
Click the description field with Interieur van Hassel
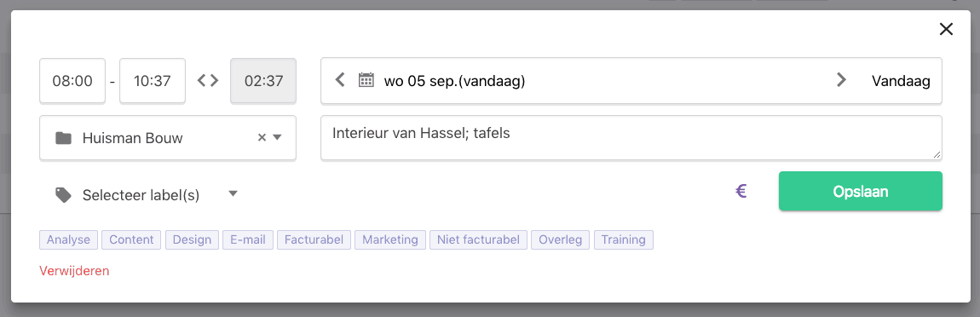click(631, 137)
